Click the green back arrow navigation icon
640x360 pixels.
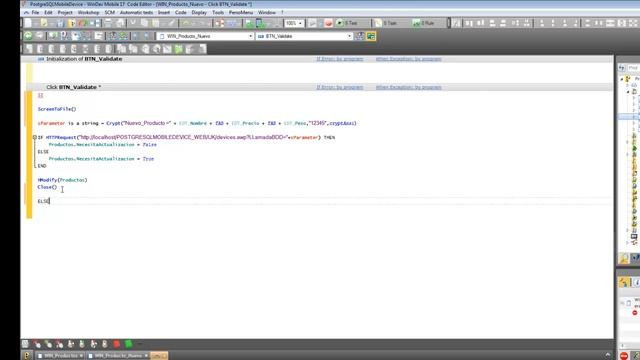28,36
